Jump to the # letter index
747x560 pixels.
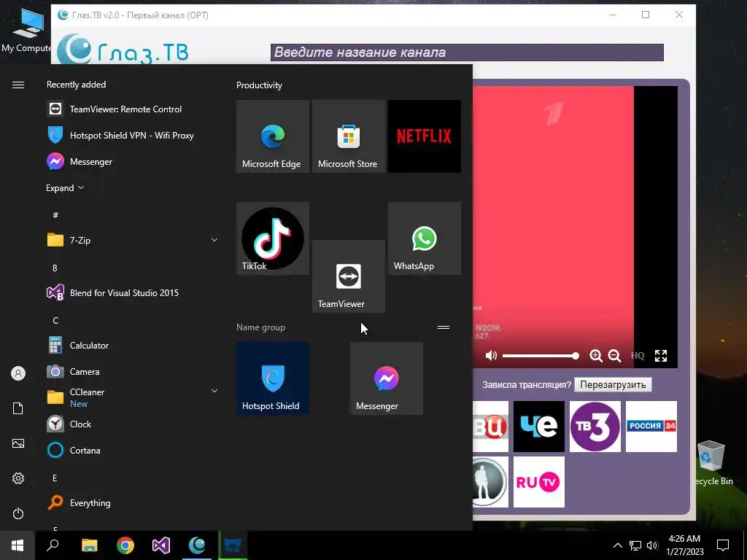tap(55, 215)
